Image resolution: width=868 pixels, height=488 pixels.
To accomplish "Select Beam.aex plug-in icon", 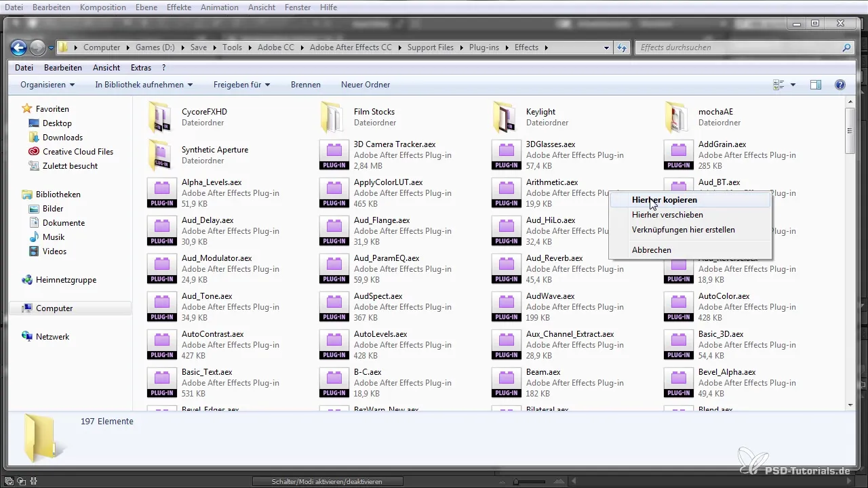I will (x=506, y=383).
